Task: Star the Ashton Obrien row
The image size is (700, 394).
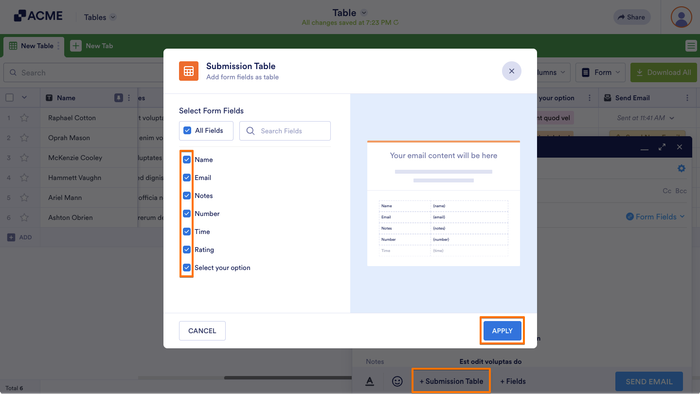Action: point(24,217)
